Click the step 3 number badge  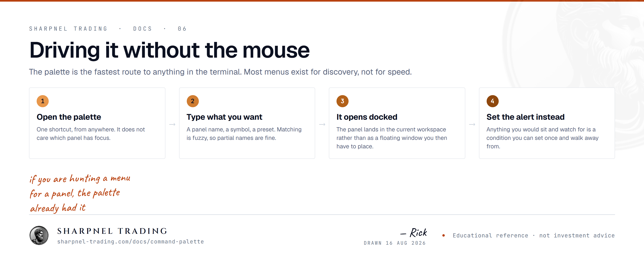coord(342,101)
